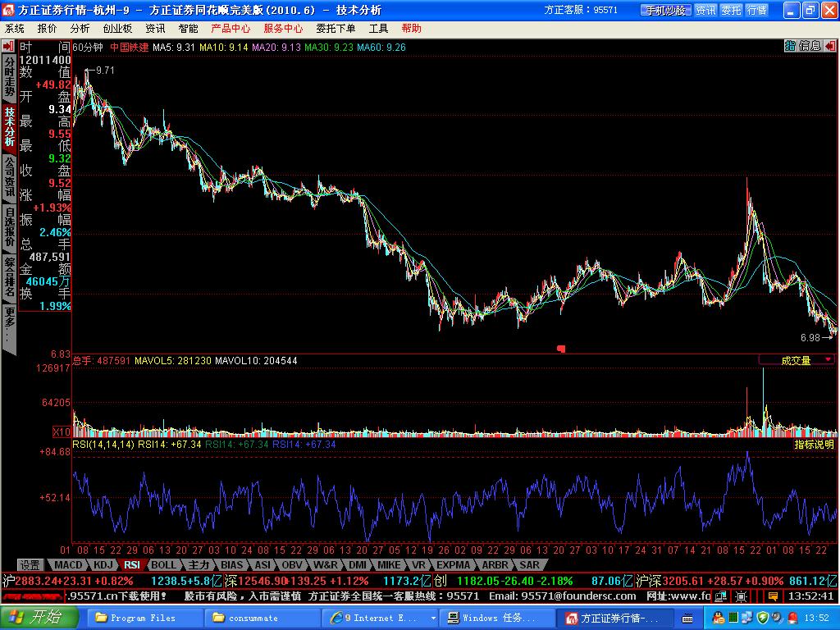This screenshot has width=840, height=630.
Task: Click the speaker volume tray icon
Action: 778,619
